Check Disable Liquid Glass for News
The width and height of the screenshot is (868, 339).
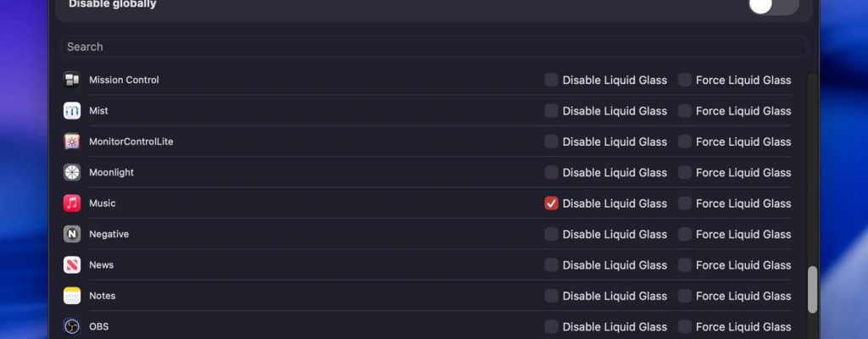coord(551,265)
